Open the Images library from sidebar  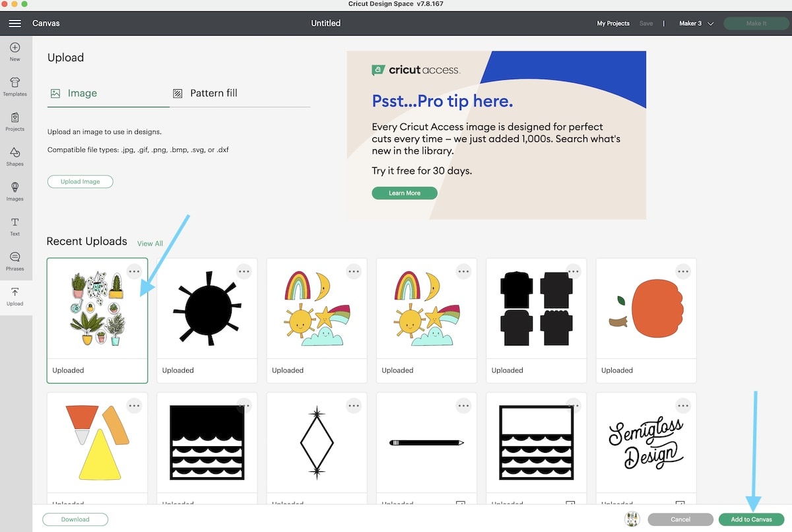(x=15, y=191)
